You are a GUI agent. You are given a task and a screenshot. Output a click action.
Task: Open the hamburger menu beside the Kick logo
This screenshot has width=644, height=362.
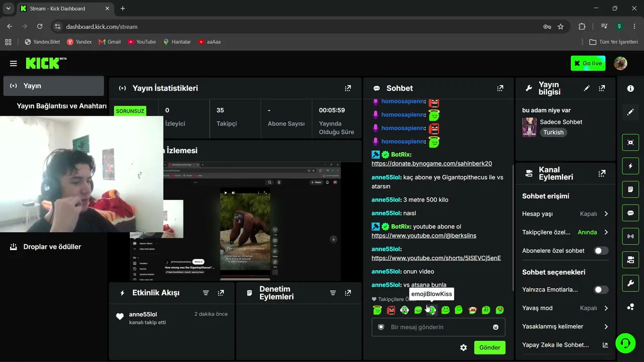(x=14, y=63)
